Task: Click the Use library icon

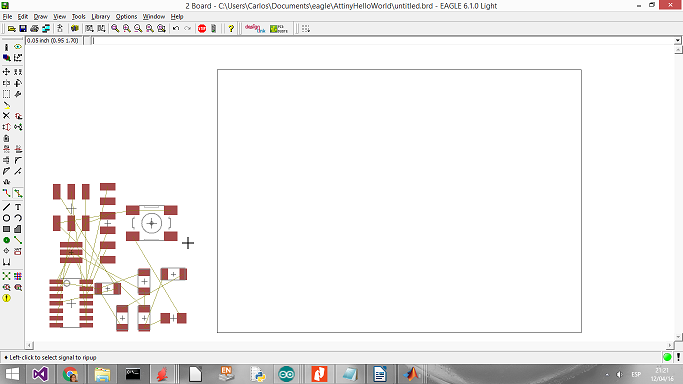Action: 75,29
